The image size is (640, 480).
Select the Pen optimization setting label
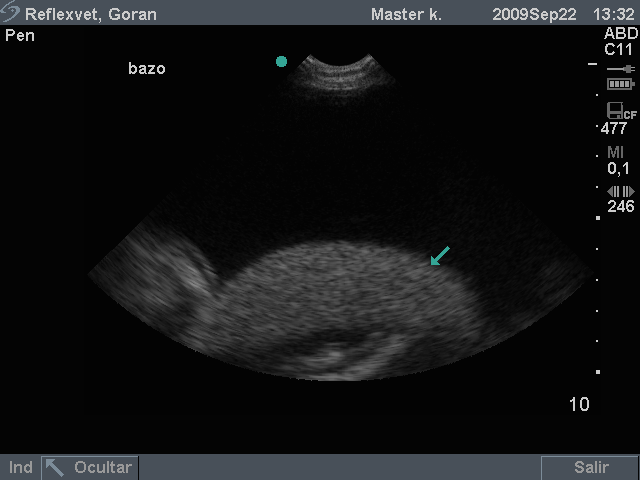(20, 36)
